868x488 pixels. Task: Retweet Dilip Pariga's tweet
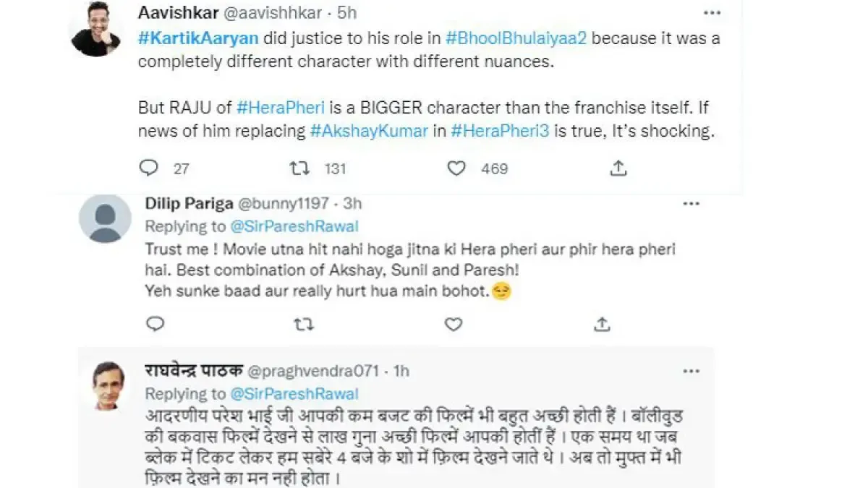pos(304,325)
